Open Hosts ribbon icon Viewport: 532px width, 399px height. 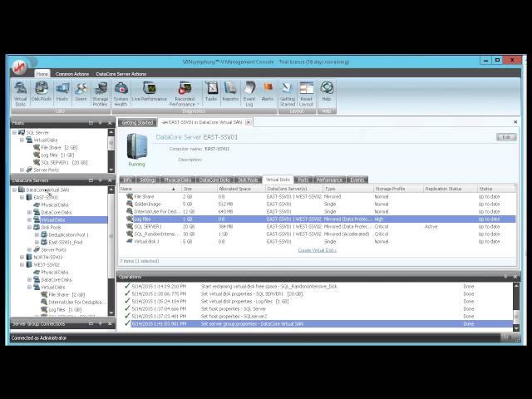coord(62,91)
